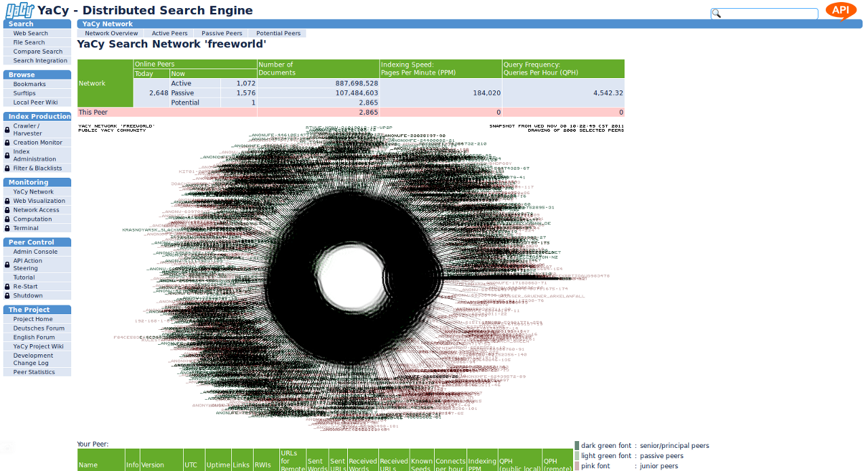
Task: Switch to the Active Peers tab
Action: (170, 33)
